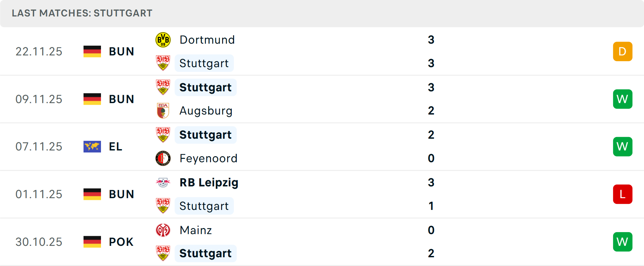
Task: Click the Augsburg club crest icon
Action: [163, 111]
